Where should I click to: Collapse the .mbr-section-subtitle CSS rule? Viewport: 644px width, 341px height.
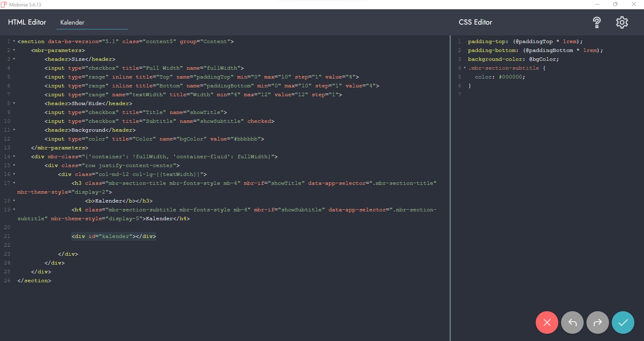tap(465, 68)
